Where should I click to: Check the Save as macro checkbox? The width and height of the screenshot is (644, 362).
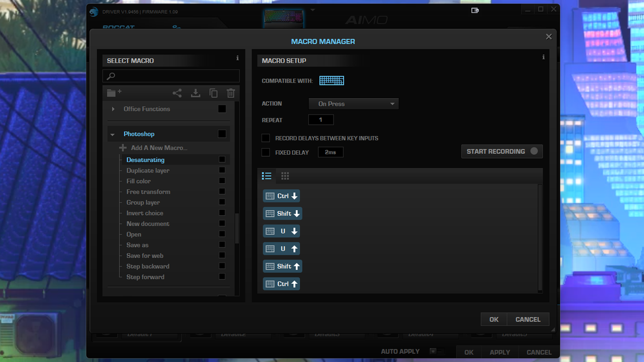pyautogui.click(x=222, y=245)
